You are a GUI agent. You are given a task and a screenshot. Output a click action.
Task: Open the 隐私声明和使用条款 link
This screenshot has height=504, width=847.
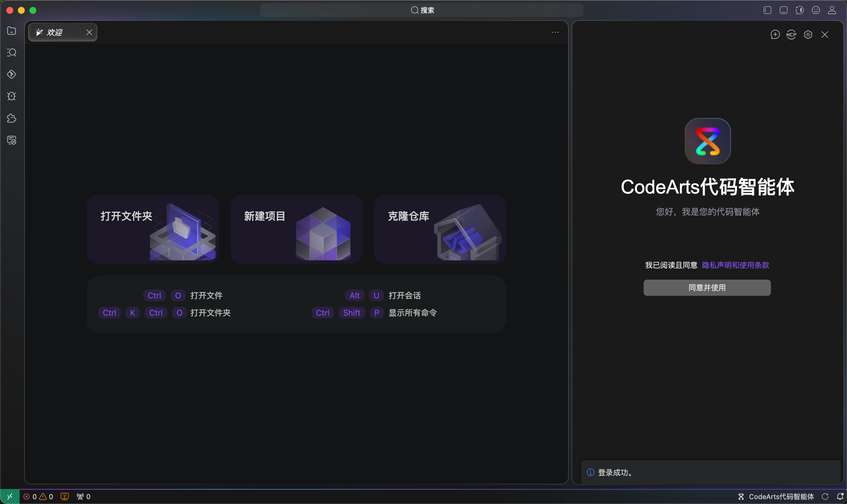735,265
